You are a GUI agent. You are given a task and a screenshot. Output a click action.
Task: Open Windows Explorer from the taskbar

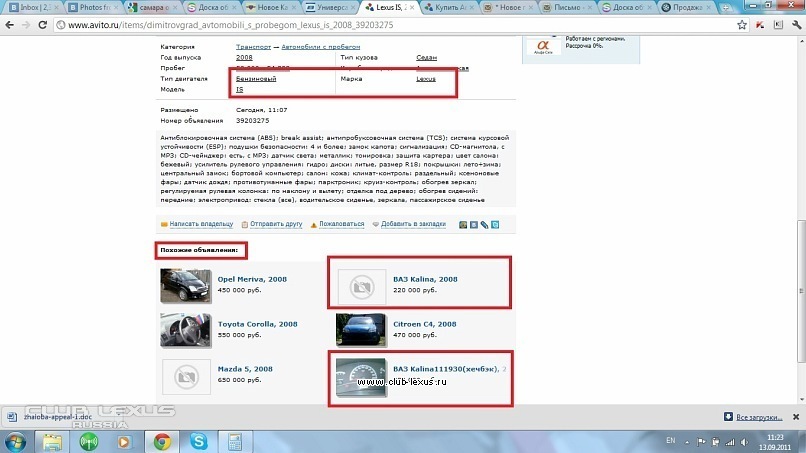tap(52, 441)
